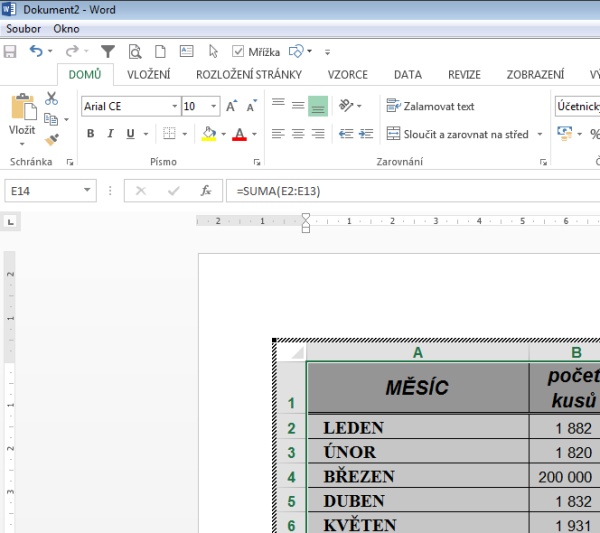600x533 pixels.
Task: Open the font color dropdown arrow
Action: pos(254,134)
